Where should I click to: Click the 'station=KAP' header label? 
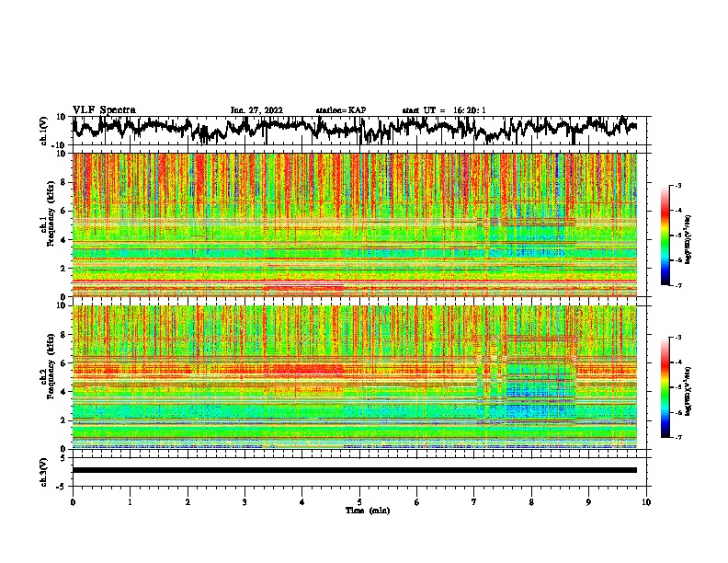coord(341,110)
